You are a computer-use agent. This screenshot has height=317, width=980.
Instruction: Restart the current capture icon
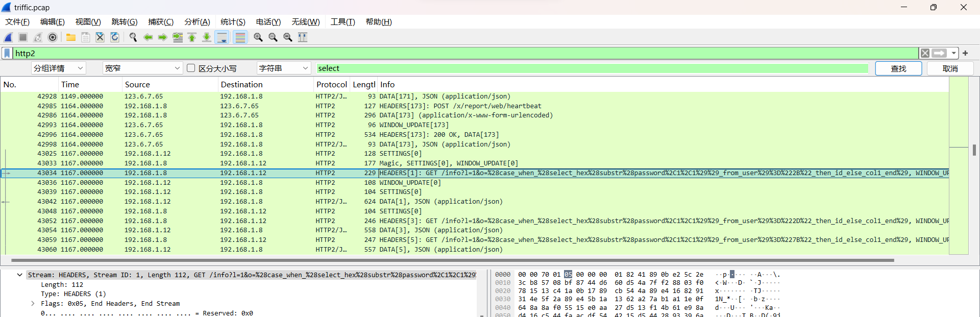38,37
